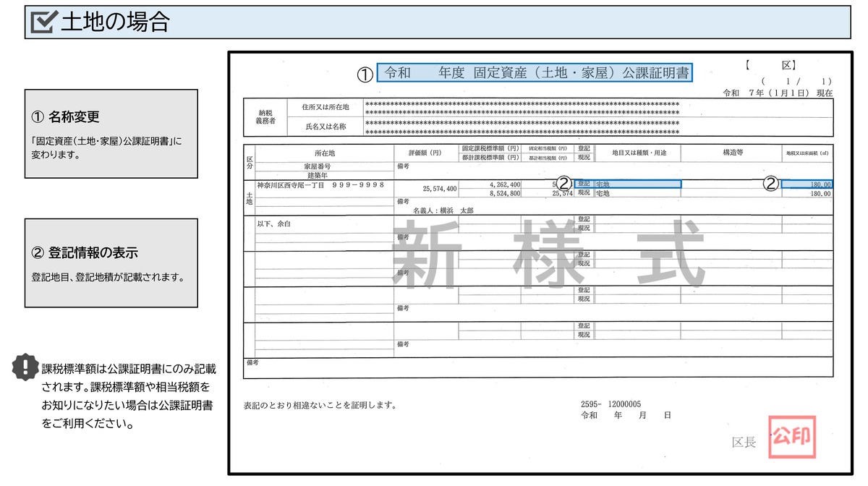Click the highlighted 180.00 land area cell
Screen dimensions: 868x486
[808, 184]
